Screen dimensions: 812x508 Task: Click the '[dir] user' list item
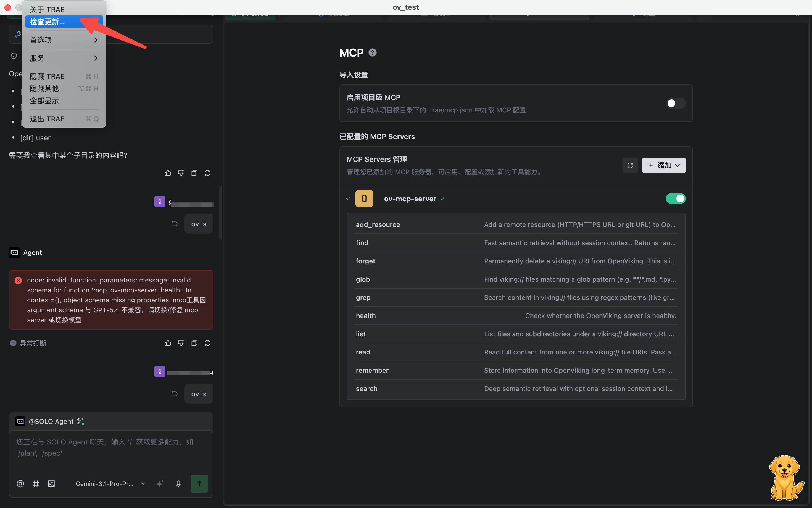coord(35,138)
